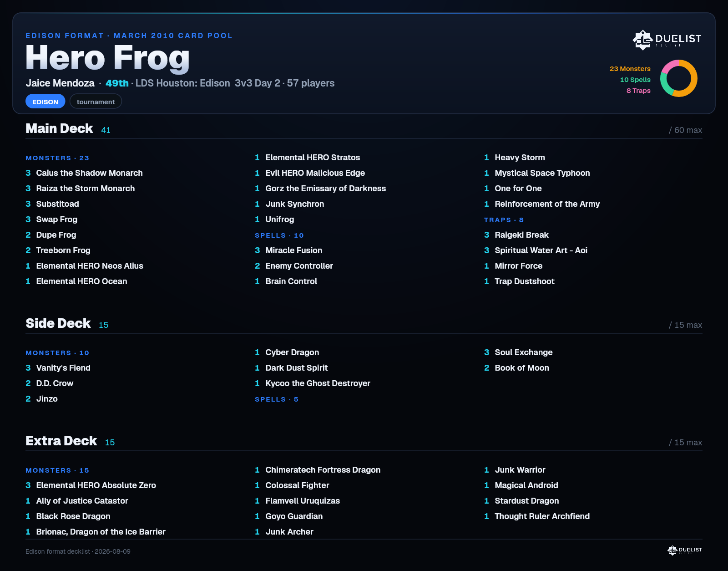Click player name Jaice Mendoza
The image size is (728, 571).
click(x=60, y=83)
